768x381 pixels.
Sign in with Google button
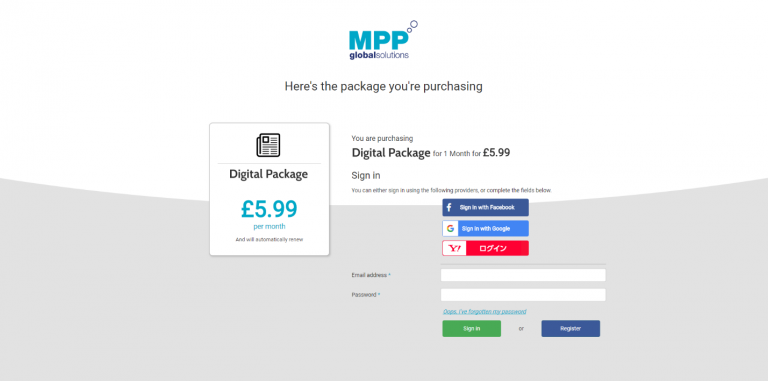click(x=485, y=229)
